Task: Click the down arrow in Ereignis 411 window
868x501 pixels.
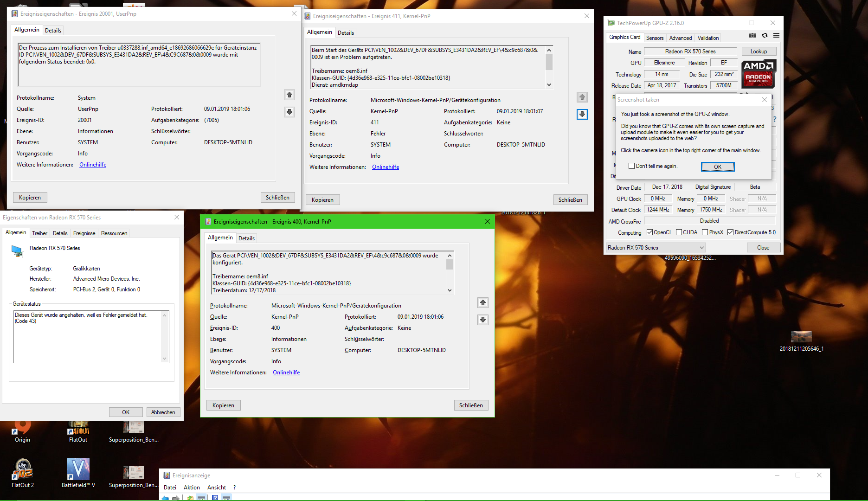Action: pos(582,114)
